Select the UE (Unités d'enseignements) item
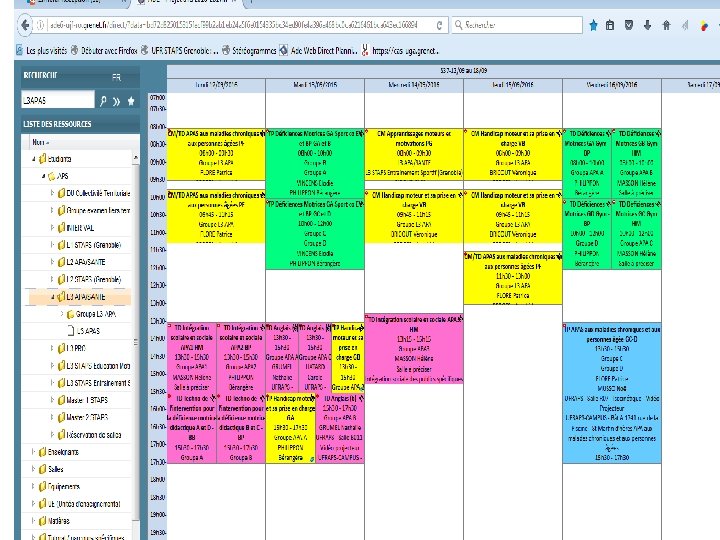The image size is (720, 540). [79, 504]
